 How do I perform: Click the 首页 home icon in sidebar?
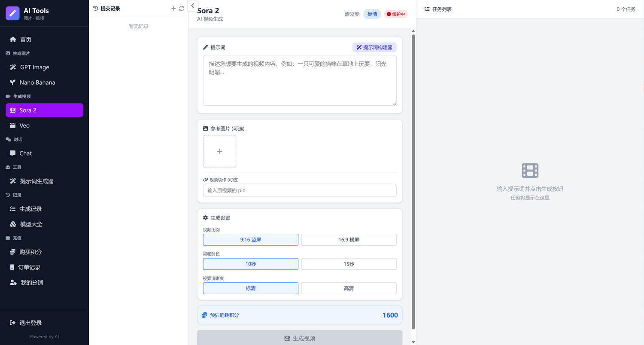click(x=13, y=40)
